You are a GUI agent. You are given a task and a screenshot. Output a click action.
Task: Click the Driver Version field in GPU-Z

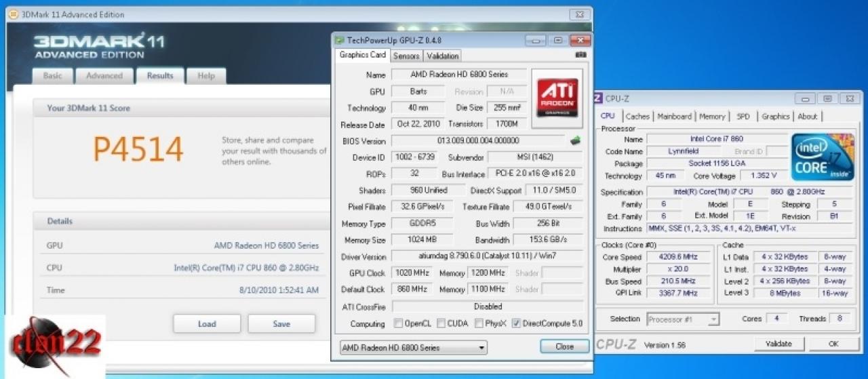(488, 257)
